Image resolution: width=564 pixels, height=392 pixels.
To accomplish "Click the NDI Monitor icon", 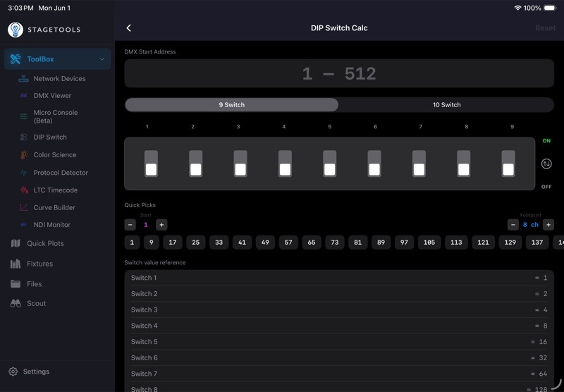I will pos(24,225).
